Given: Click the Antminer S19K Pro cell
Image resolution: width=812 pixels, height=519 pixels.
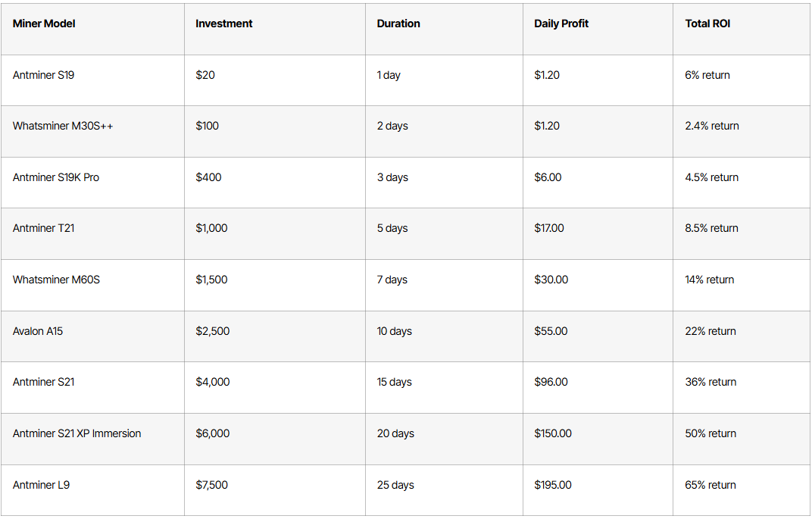Looking at the screenshot, I should [x=56, y=177].
